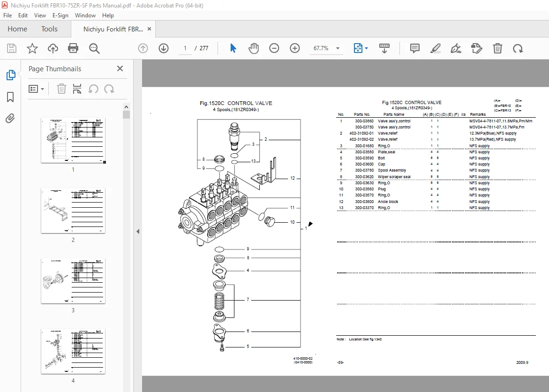Open the File menu
The height and width of the screenshot is (392, 549).
8,15
